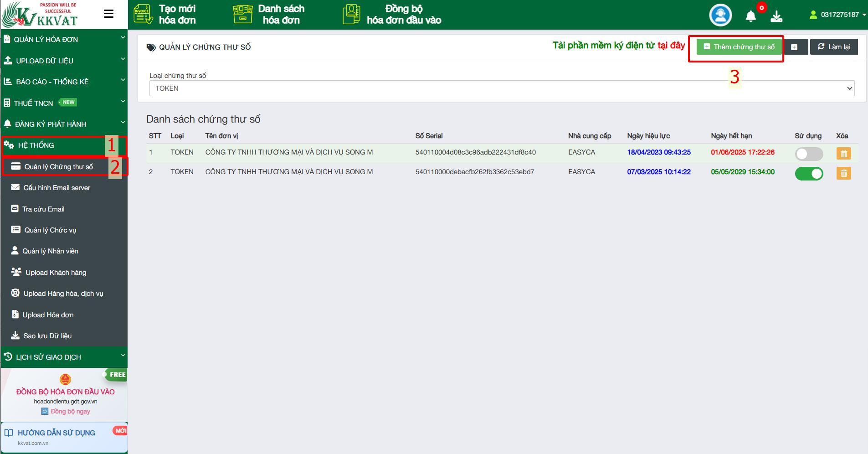Screen dimensions: 868x454
Task: Select Cấu hình Email server menu item
Action: coord(56,188)
